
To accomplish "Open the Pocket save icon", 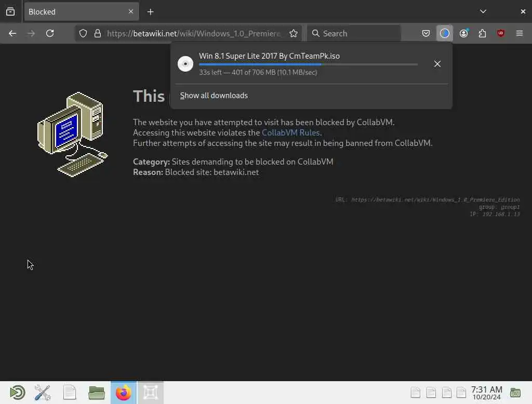I will click(426, 33).
